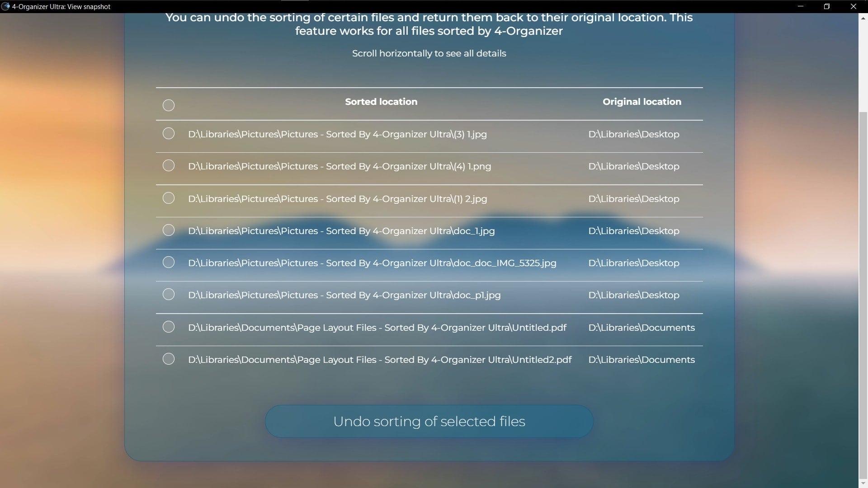
Task: Check the circle next to Untitled.pdf
Action: click(168, 327)
